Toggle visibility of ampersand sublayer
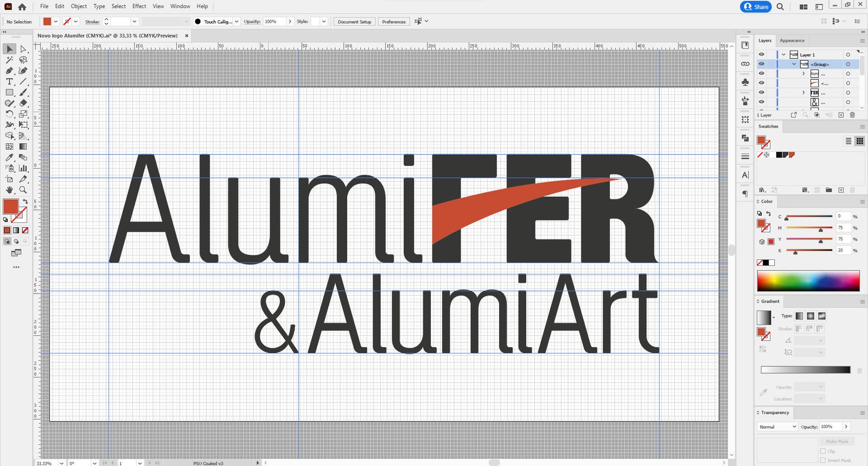 coord(762,102)
